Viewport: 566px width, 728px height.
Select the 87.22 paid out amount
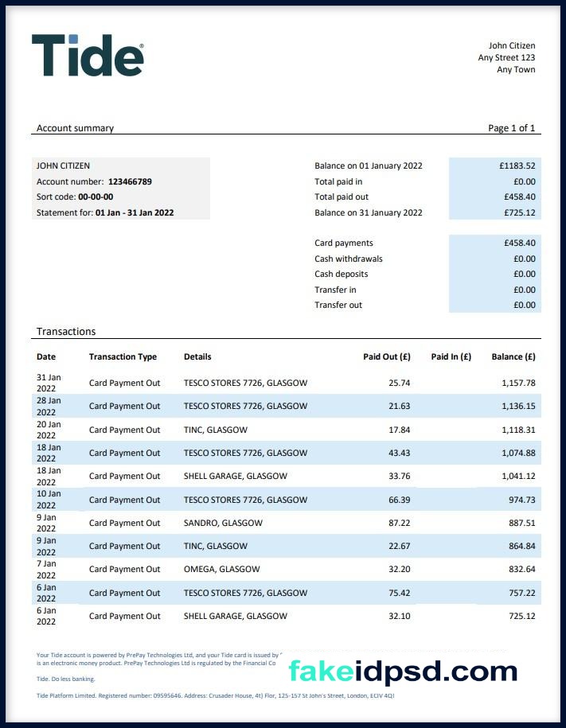pos(399,523)
